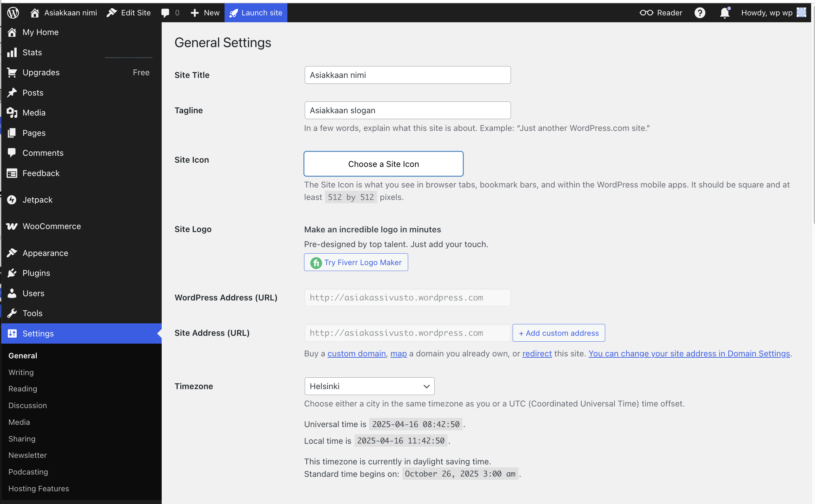Click Launch site button
Image resolution: width=815 pixels, height=504 pixels.
(x=256, y=13)
